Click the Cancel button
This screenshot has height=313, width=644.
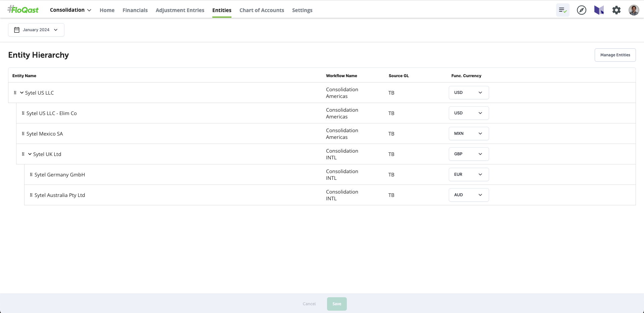coord(309,304)
